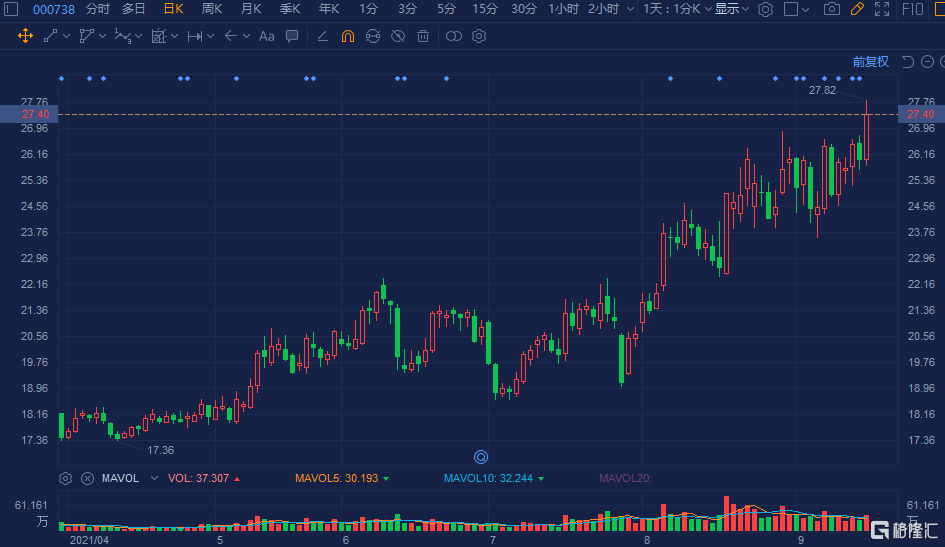This screenshot has height=547, width=945.
Task: Remove the MAVOL indicator with X
Action: (x=87, y=478)
